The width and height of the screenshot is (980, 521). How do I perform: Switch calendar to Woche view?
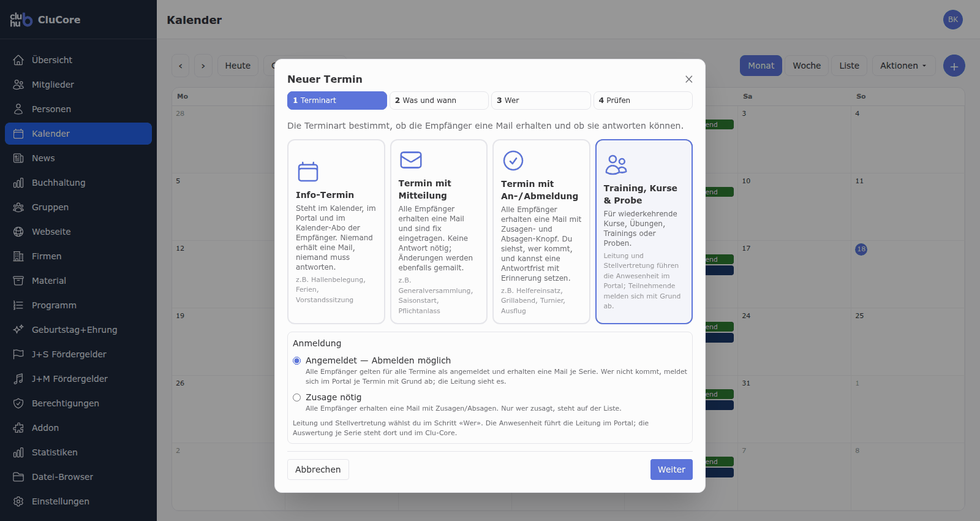tap(807, 66)
